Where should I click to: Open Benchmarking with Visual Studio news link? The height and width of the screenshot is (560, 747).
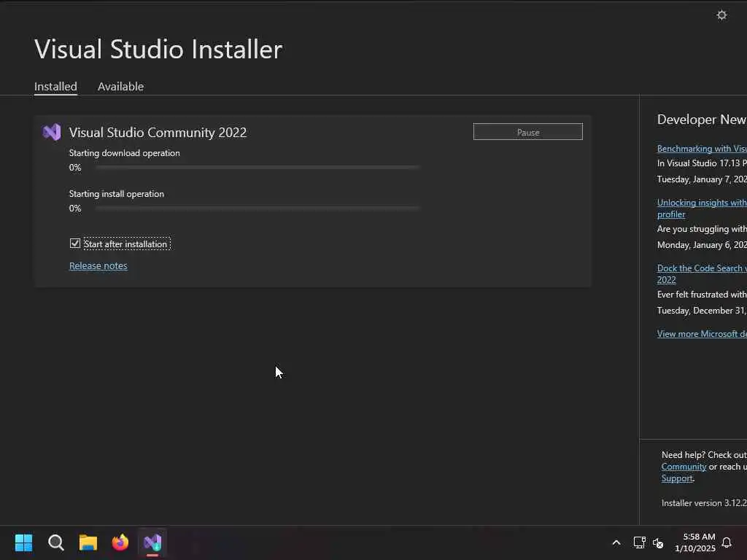pos(702,149)
